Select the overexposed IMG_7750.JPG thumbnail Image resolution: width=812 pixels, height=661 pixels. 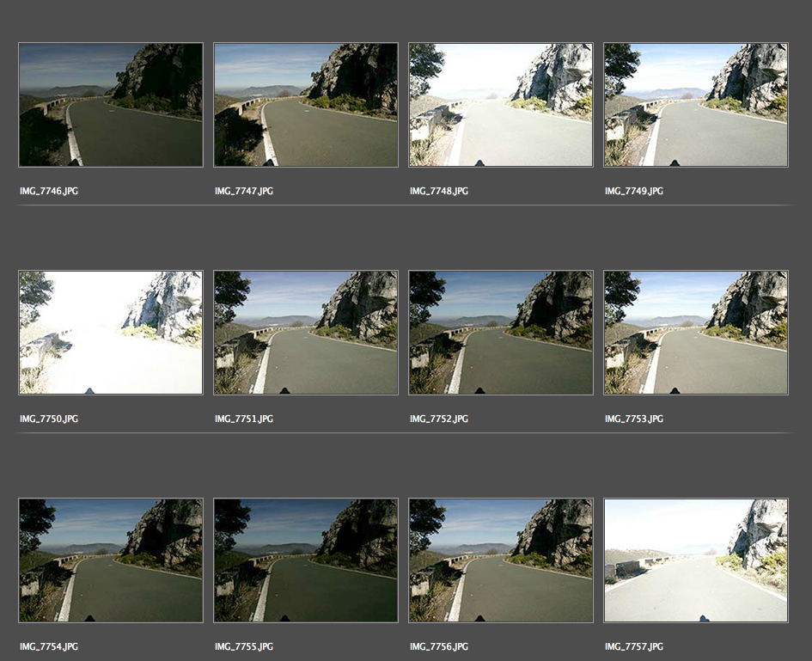click(x=111, y=333)
